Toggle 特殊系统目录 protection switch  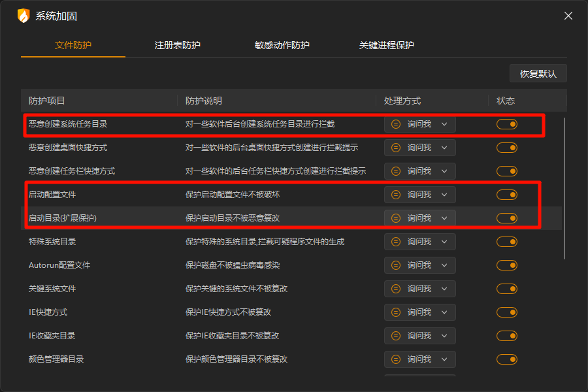(507, 242)
